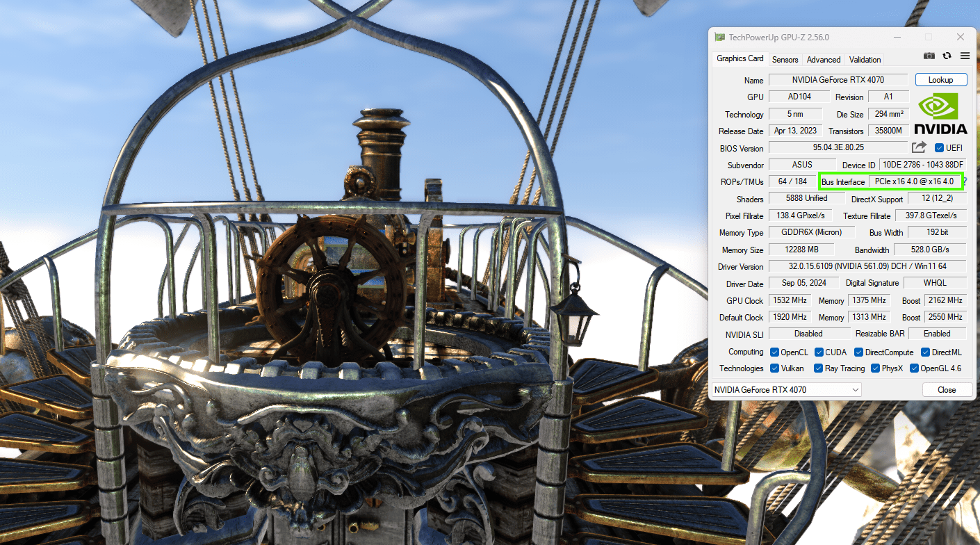The image size is (980, 545).
Task: Click the Close button at the bottom
Action: pos(947,390)
